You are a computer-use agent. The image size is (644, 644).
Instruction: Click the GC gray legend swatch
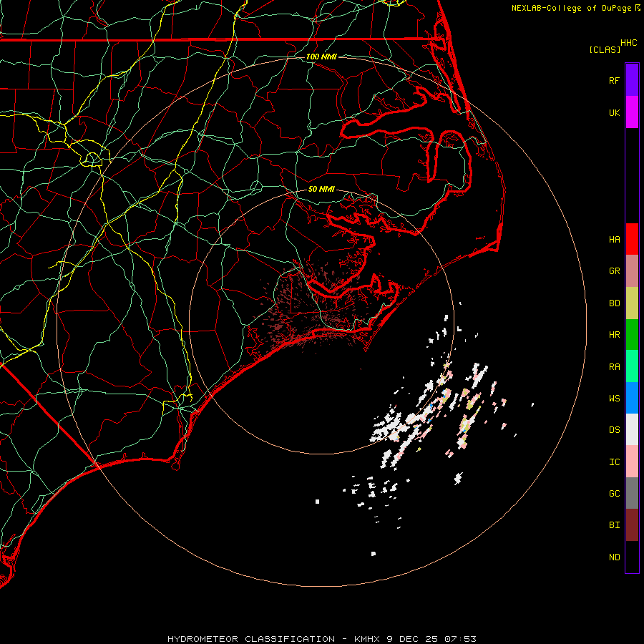(x=632, y=493)
